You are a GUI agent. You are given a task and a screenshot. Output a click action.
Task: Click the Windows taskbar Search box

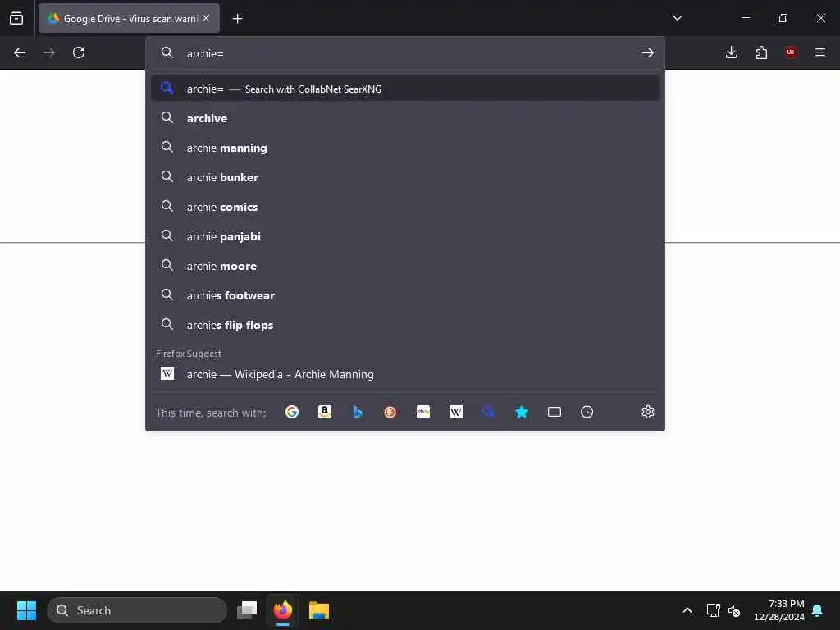[x=137, y=610]
